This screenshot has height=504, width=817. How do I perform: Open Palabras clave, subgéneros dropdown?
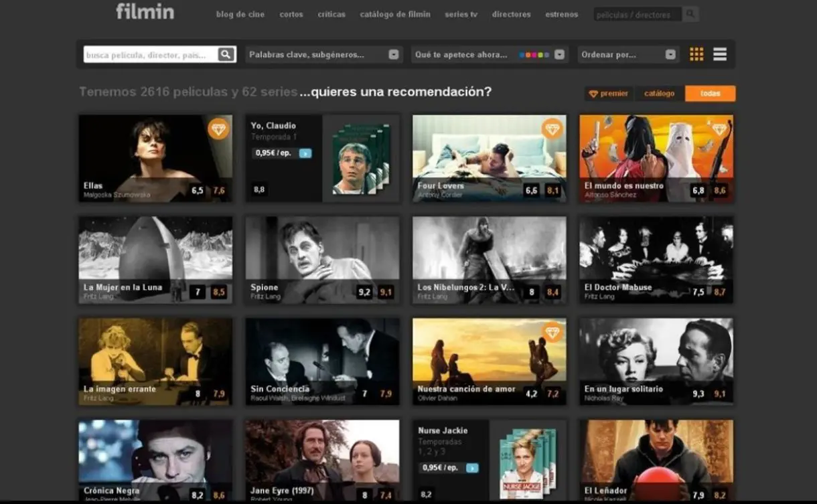pos(324,55)
